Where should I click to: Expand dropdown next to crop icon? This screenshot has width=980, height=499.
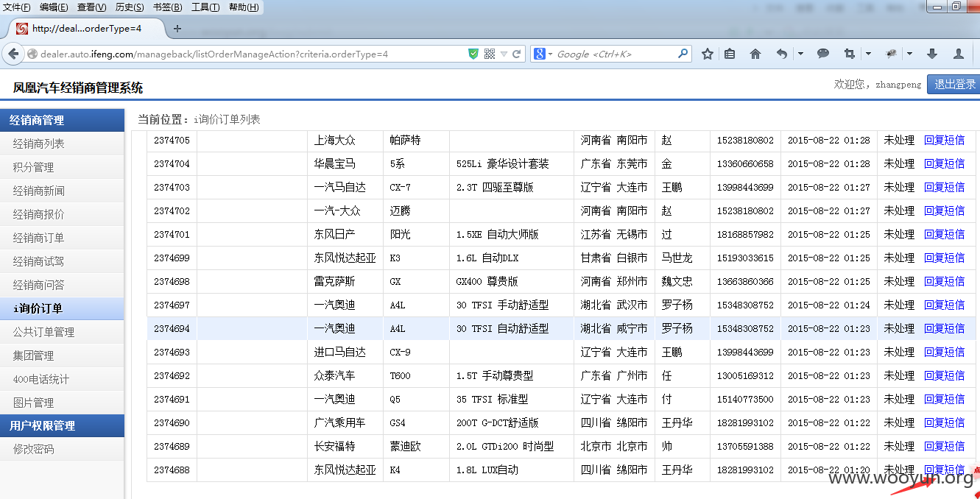[869, 54]
